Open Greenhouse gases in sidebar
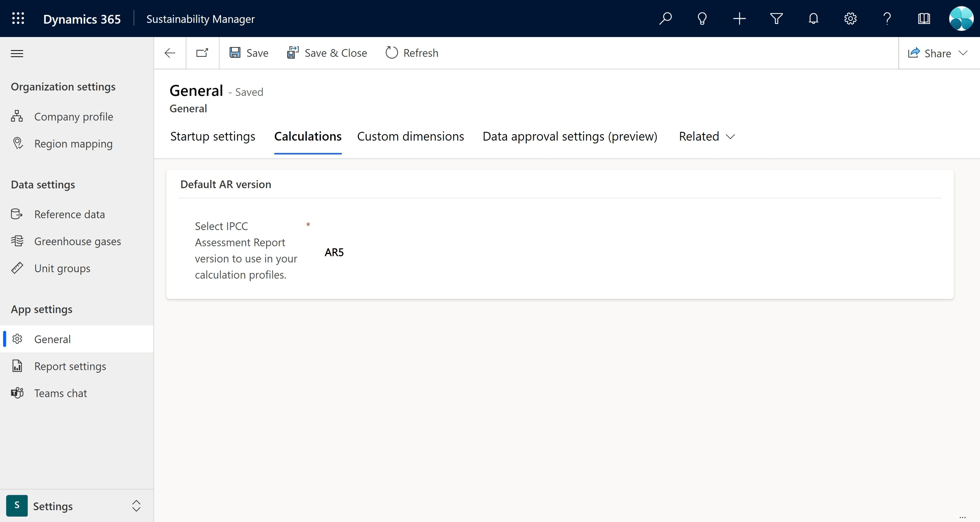Screen dimensions: 980x522 (x=77, y=241)
